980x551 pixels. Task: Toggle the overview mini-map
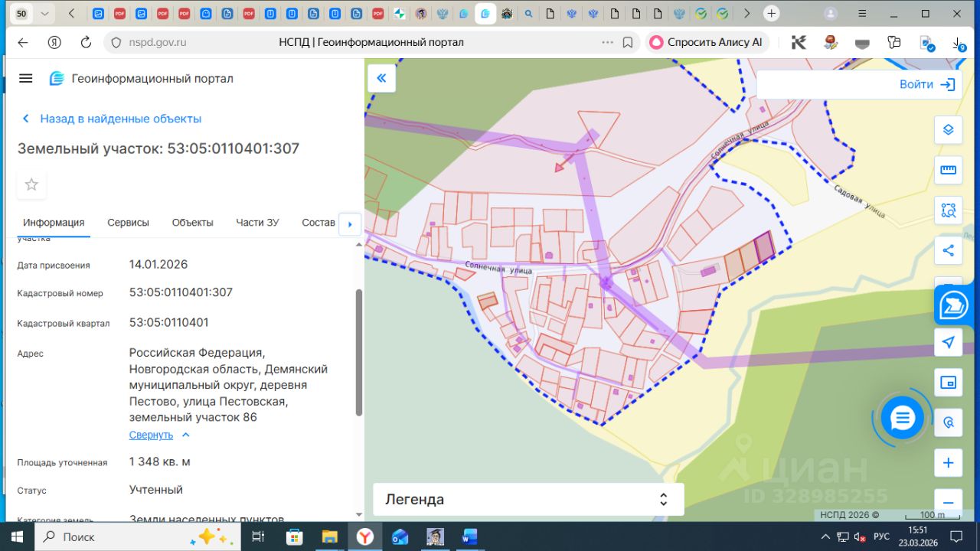948,382
